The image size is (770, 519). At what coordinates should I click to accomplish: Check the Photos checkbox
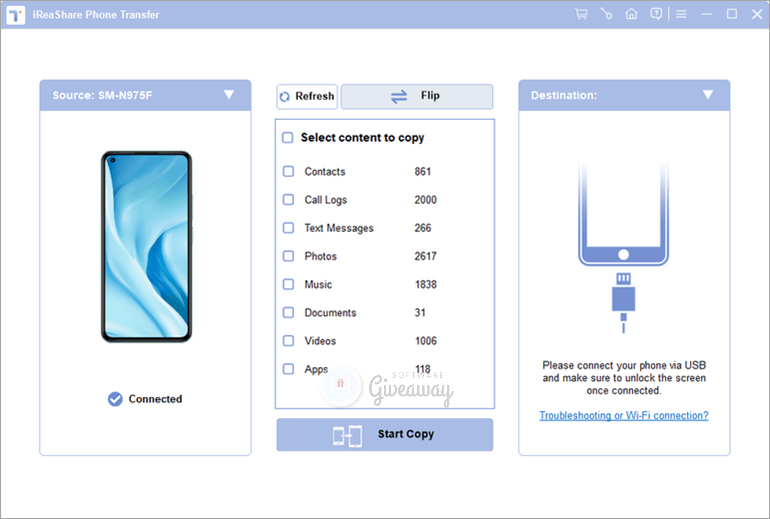289,256
